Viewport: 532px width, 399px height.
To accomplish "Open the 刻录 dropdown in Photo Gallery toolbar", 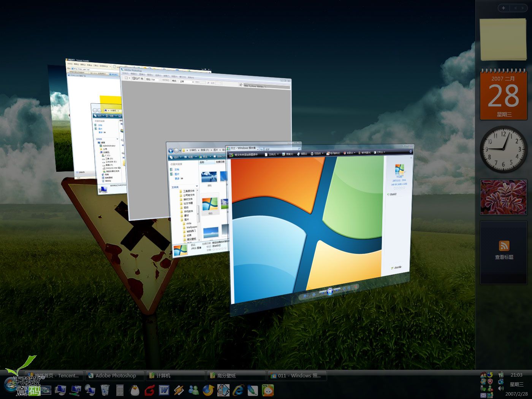I will click(x=349, y=153).
